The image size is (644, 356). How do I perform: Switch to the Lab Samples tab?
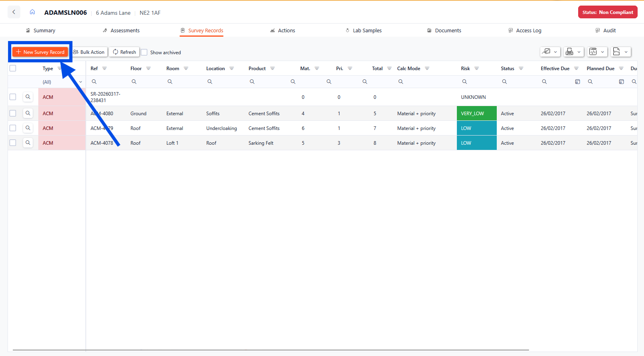[x=367, y=30]
